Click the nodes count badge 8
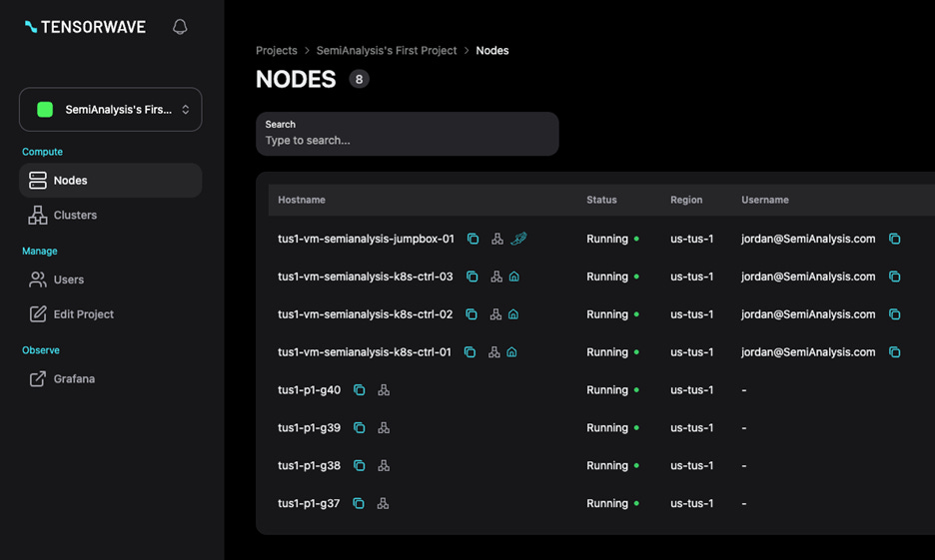 click(359, 79)
